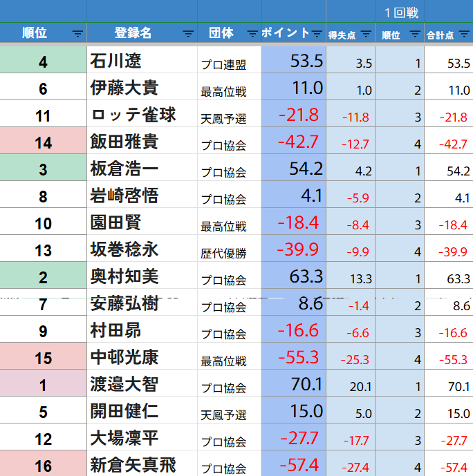473x476 pixels.
Task: Click 団体 cell プロ連盟
Action: pyautogui.click(x=230, y=60)
